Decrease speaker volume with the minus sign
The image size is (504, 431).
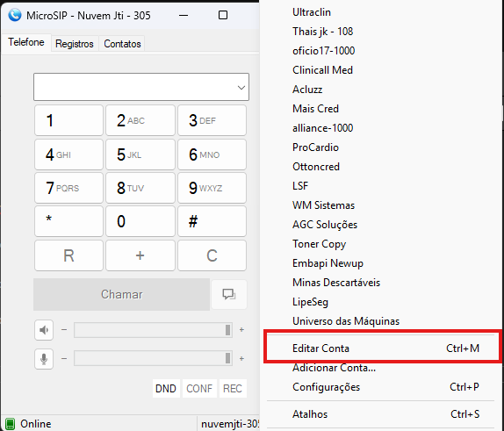point(64,330)
